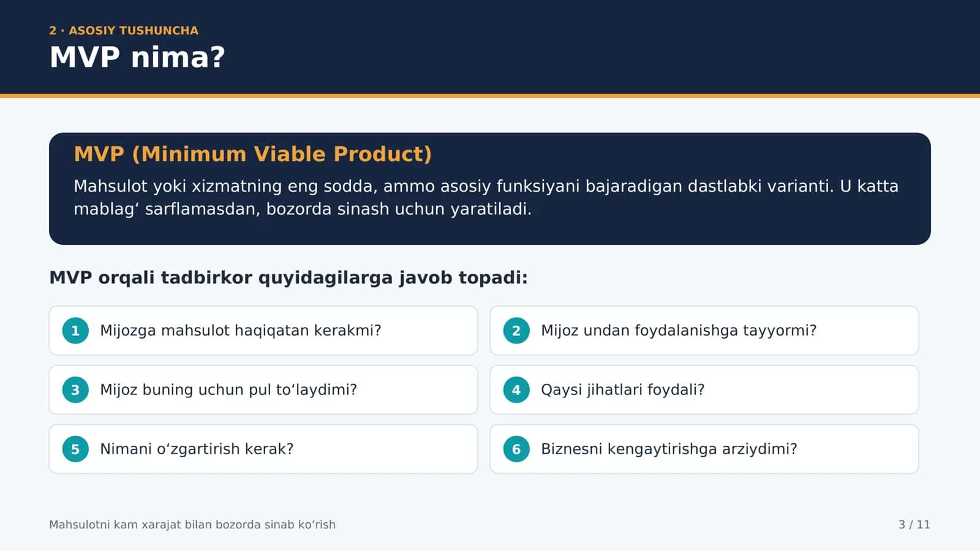Click the number 4 circle badge
The image size is (980, 551).
[x=516, y=390]
